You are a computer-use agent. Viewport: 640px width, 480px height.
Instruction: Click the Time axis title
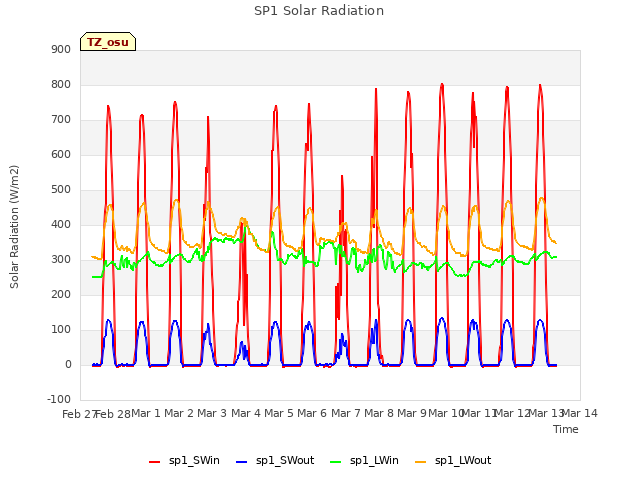coord(566,429)
